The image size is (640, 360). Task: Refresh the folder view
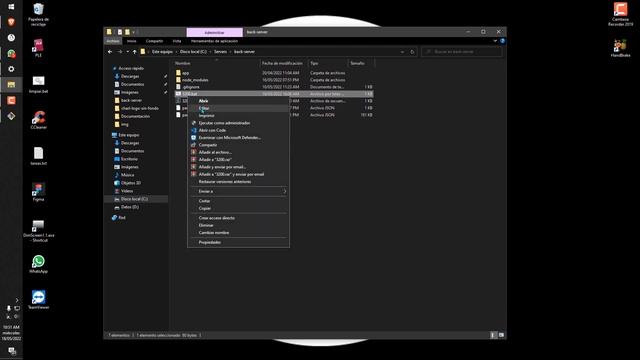tap(412, 52)
